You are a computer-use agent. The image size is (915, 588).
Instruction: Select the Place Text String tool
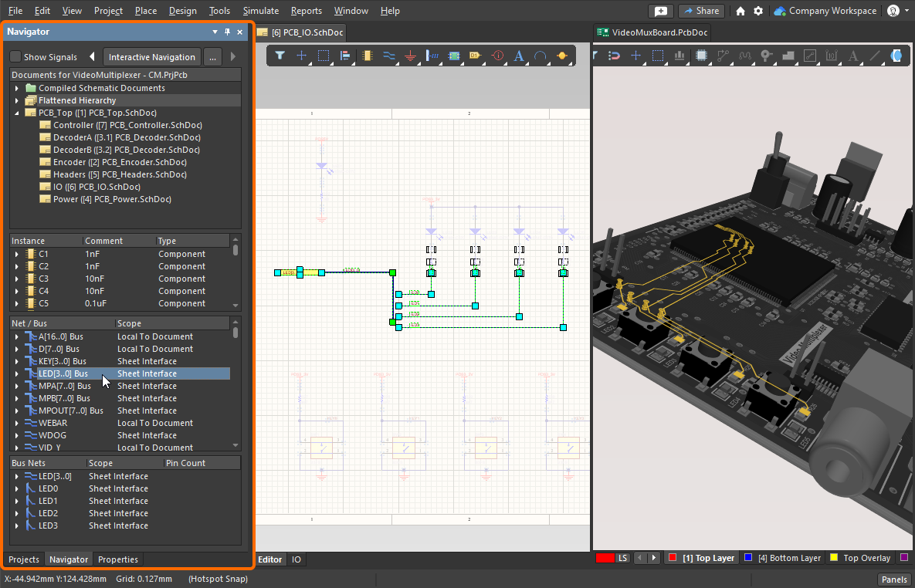(518, 56)
